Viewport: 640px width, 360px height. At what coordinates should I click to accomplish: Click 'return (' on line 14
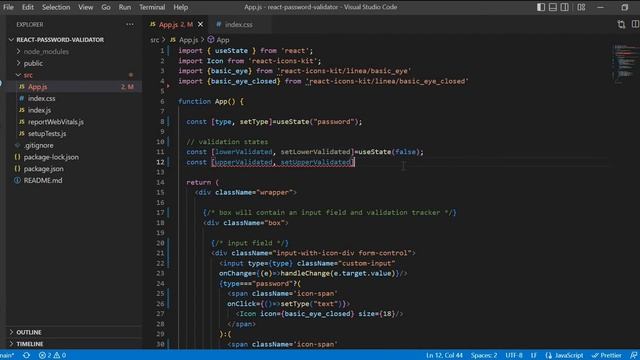point(203,182)
